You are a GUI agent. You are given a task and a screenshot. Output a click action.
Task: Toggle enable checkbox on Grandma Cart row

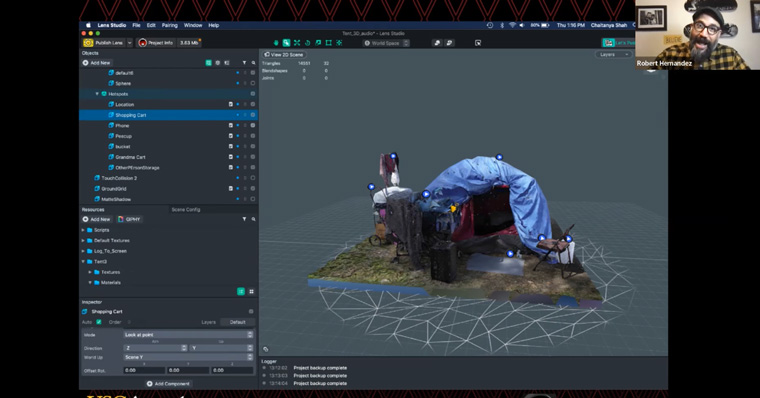pos(253,157)
